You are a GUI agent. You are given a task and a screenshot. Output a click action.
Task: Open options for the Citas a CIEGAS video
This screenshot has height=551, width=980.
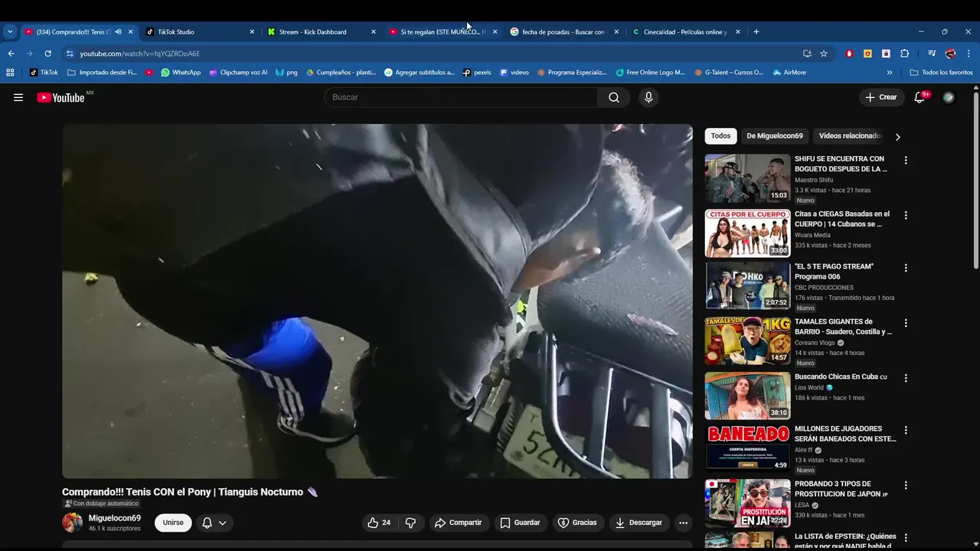tap(906, 216)
